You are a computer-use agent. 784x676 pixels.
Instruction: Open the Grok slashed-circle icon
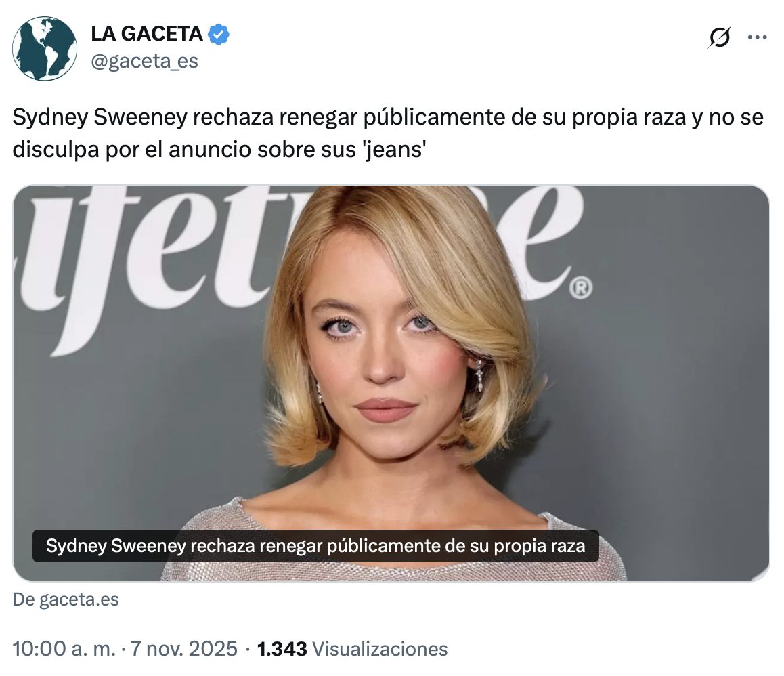tap(720, 37)
